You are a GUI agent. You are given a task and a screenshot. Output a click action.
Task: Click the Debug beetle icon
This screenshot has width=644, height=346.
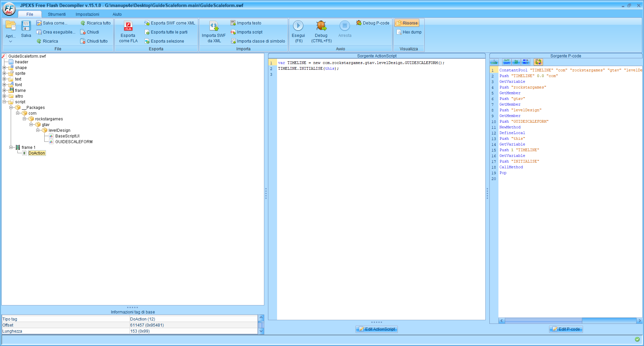click(321, 26)
